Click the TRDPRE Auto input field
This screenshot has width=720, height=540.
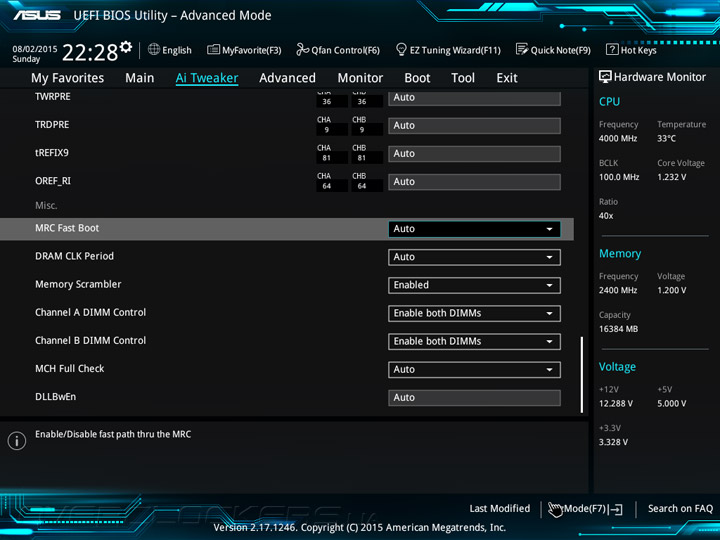click(x=474, y=126)
